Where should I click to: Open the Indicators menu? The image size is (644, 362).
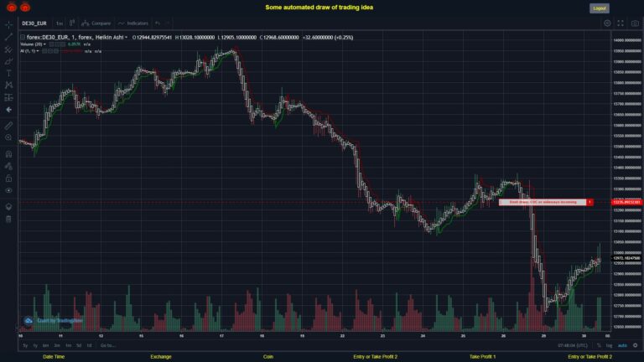[x=133, y=23]
